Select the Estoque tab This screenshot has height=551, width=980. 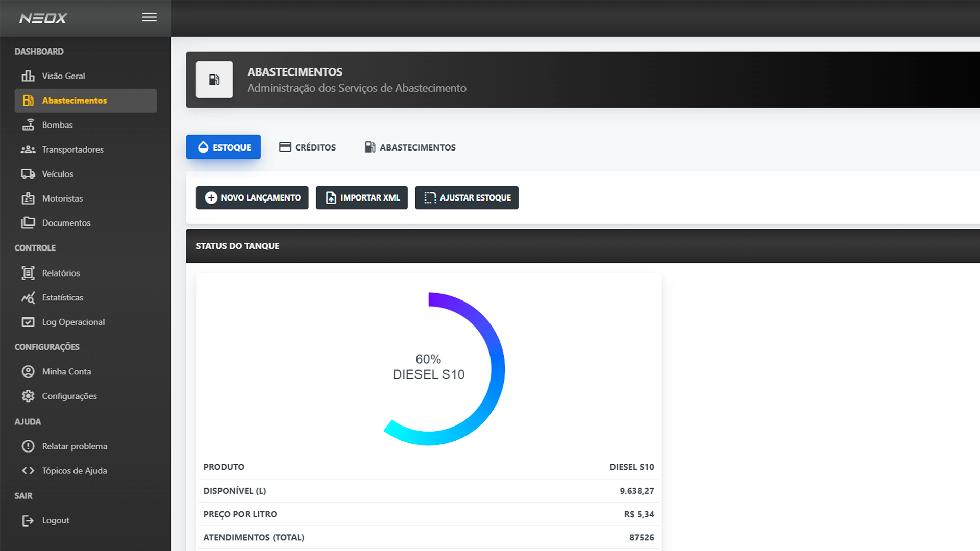tap(224, 147)
